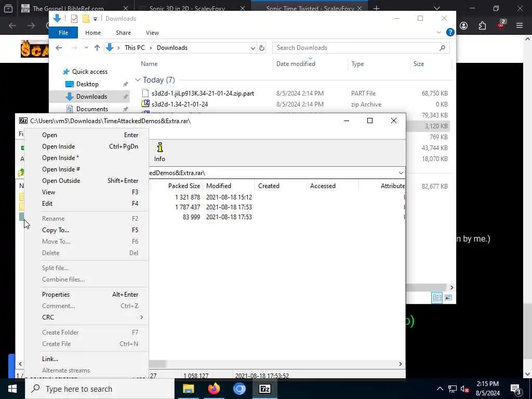Viewport: 532px width, 399px height.
Task: Click the Type here to search box
Action: coord(100,389)
